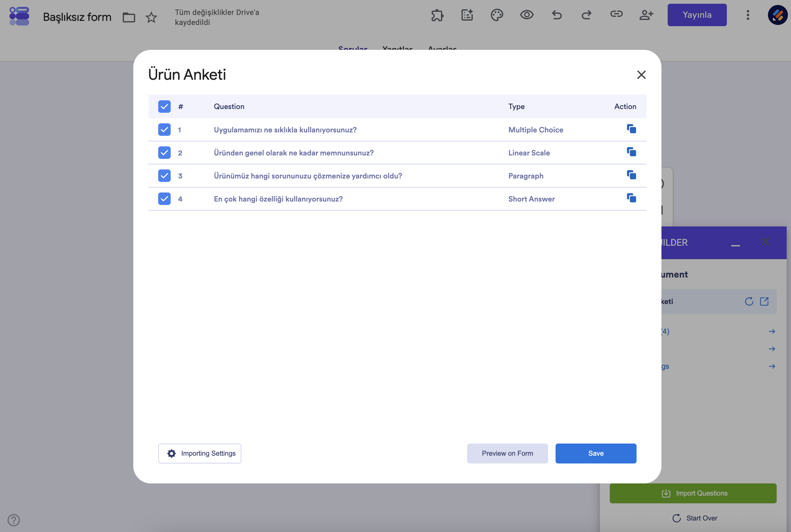This screenshot has height=532, width=791.
Task: Click the Type column header
Action: click(x=516, y=107)
